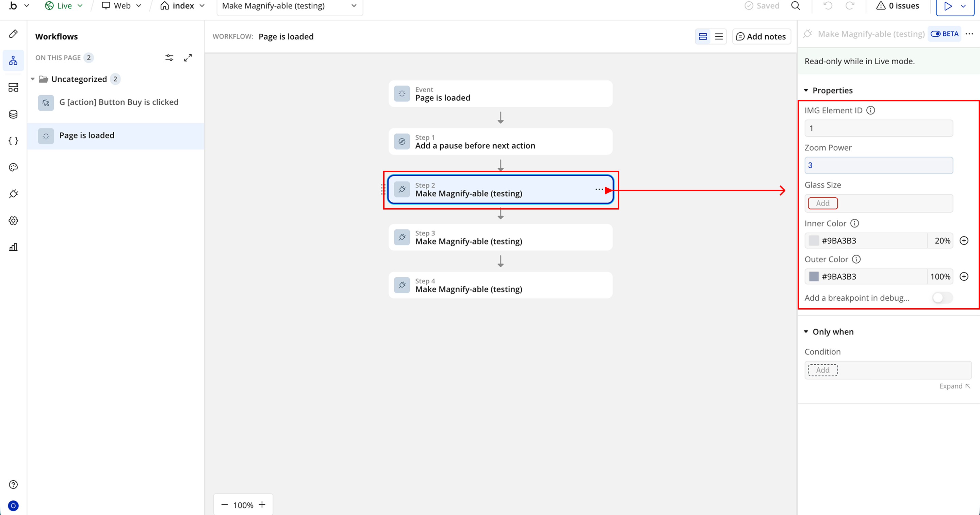Image resolution: width=980 pixels, height=515 pixels.
Task: Open the Data tab database icon
Action: [13, 114]
